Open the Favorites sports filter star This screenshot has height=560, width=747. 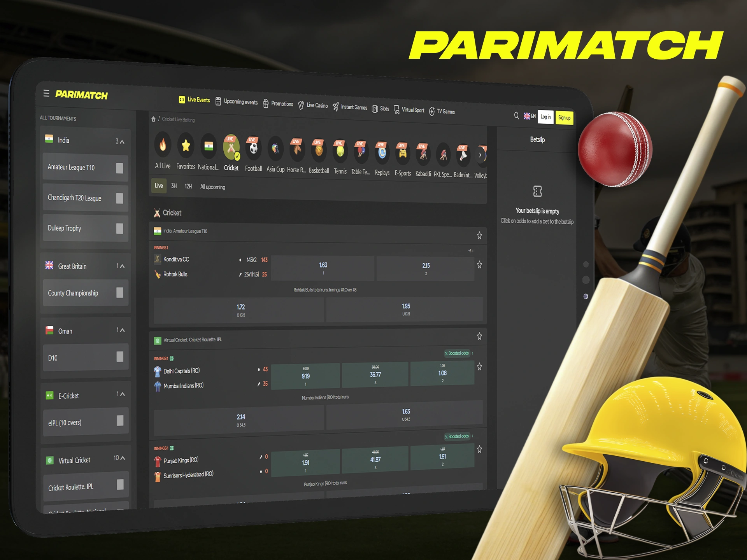186,145
